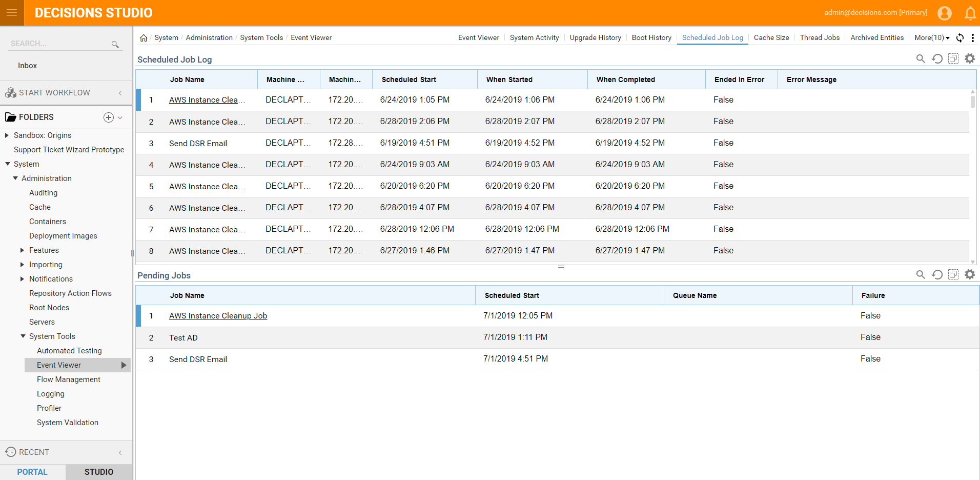
Task: Click the Folders folder icon
Action: point(11,117)
